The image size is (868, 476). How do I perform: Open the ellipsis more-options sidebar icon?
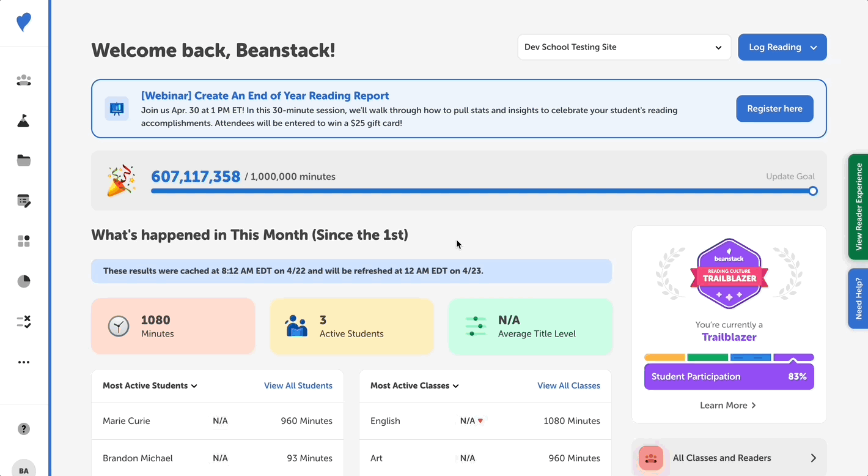(x=23, y=362)
